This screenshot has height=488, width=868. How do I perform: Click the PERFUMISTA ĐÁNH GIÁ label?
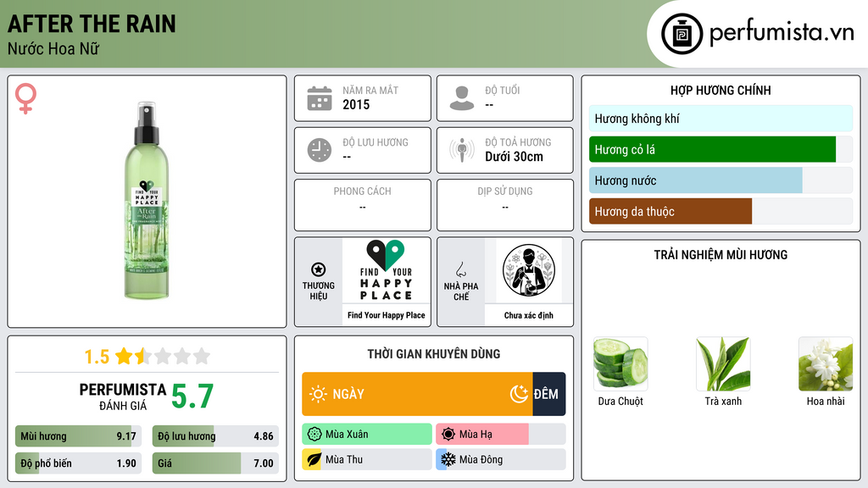click(x=122, y=396)
